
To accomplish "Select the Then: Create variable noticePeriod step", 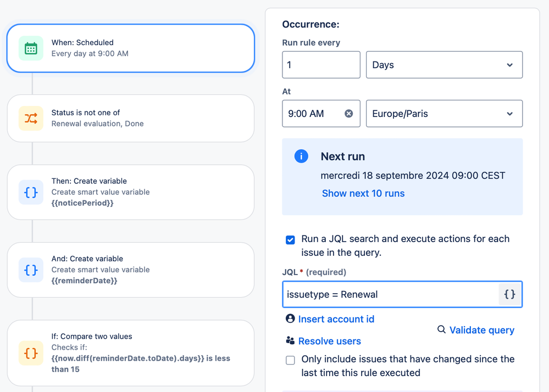I will pos(131,192).
